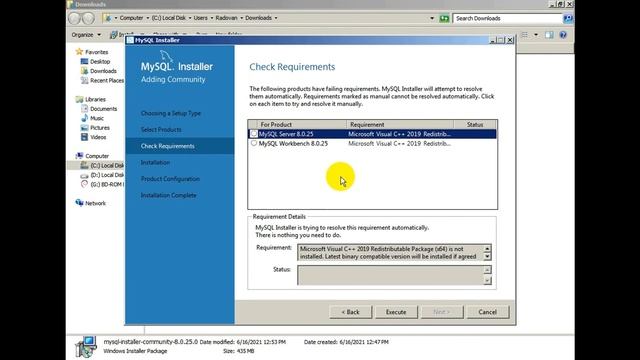
Task: Show the preview pane icon in explorer
Action: 549,35
